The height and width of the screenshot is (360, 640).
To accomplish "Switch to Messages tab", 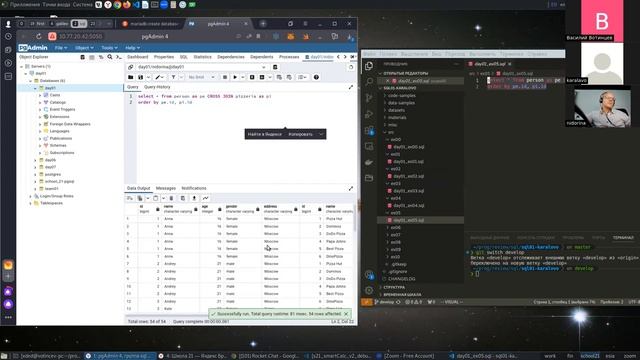I will pyautogui.click(x=166, y=188).
